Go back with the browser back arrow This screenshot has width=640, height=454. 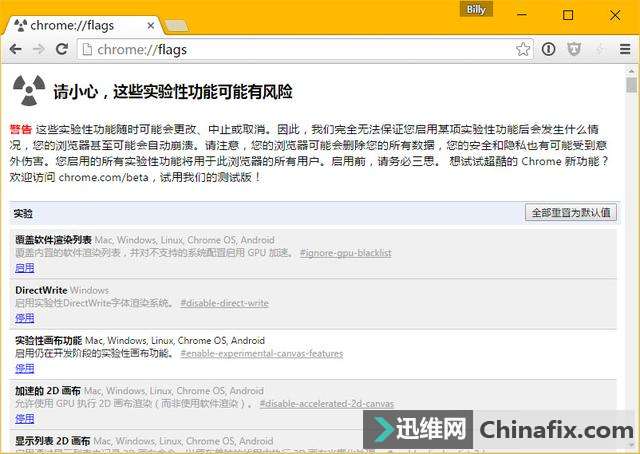(16, 49)
